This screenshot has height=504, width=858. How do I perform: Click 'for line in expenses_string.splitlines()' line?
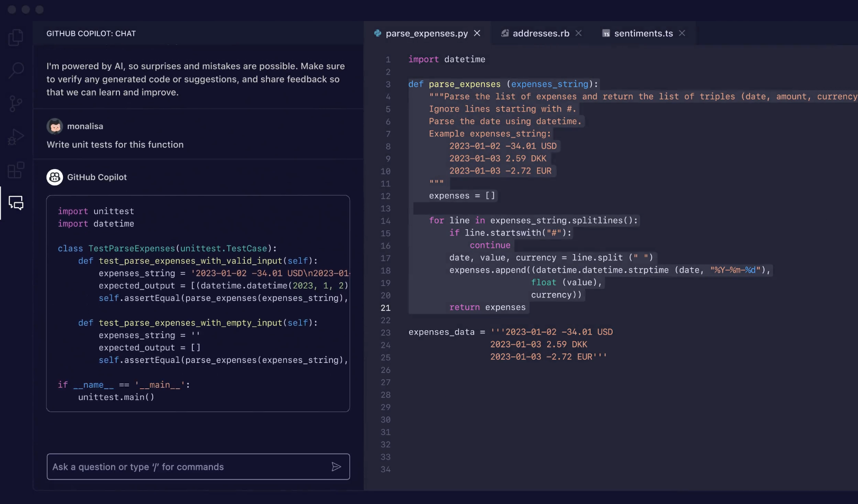click(533, 220)
